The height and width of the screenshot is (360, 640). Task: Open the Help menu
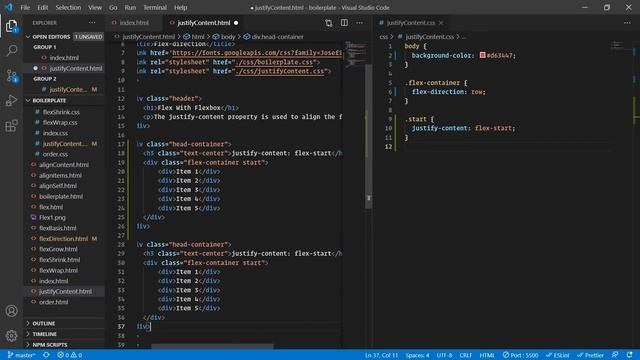[x=180, y=7]
